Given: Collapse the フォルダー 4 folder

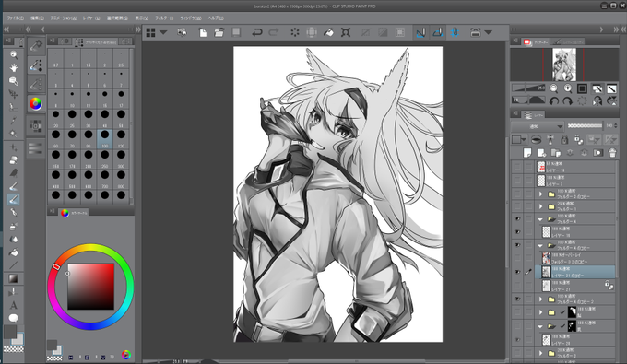Looking at the screenshot, I should pyautogui.click(x=540, y=219).
